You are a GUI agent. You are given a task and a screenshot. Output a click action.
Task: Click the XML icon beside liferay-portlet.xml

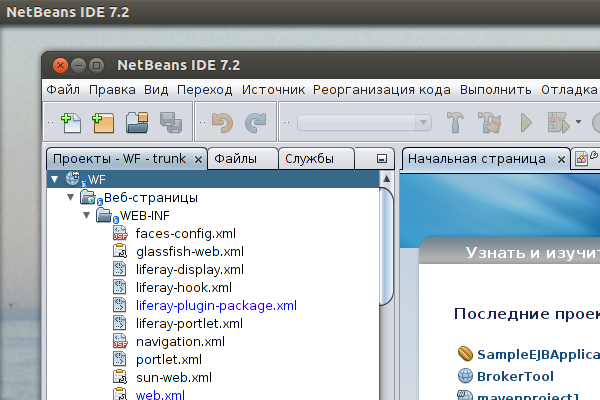[x=119, y=323]
